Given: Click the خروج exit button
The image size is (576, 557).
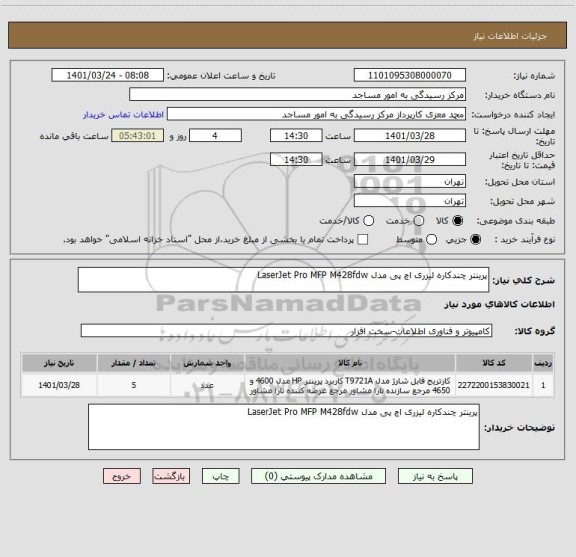Looking at the screenshot, I should [122, 476].
